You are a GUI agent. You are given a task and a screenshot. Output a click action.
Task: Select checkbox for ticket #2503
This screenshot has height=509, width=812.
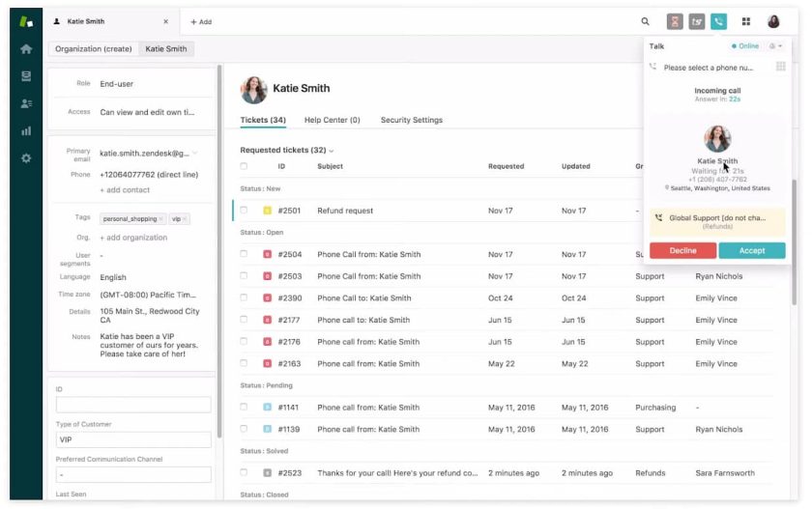244,275
